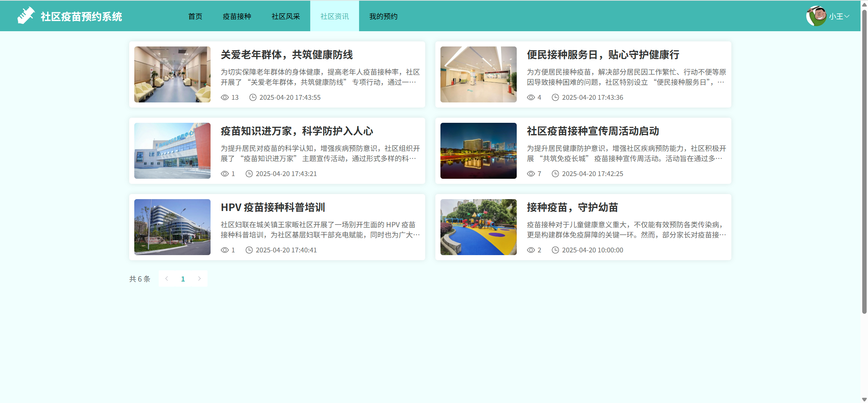Click clock icon on 疫苗知识进万家 article
Screen dimensions: 868x403
click(x=249, y=174)
